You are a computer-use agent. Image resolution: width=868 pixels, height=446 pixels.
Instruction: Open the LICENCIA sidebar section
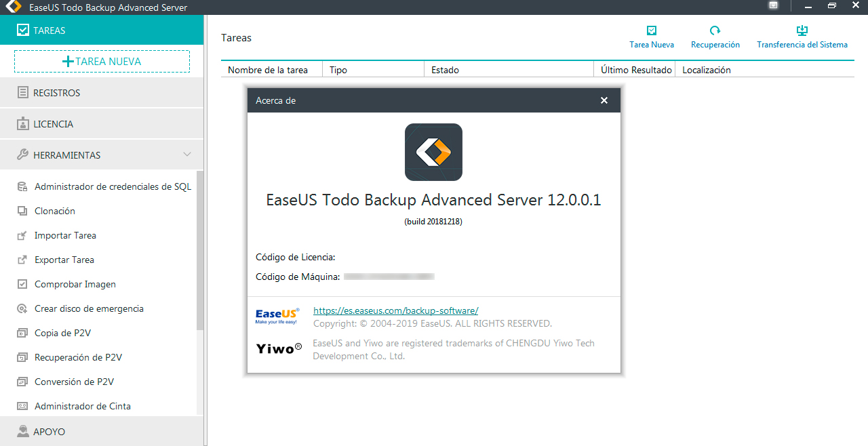pos(102,124)
